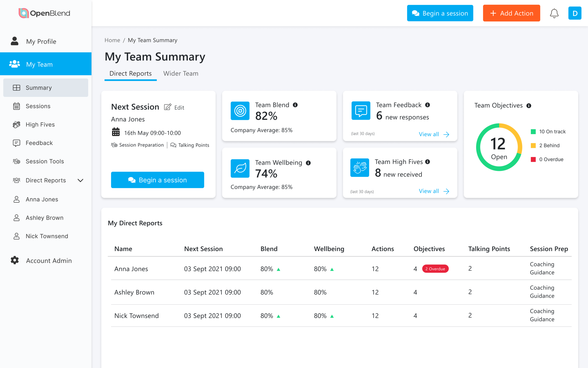Click the Team Blend target icon
Viewport: 588px width, 368px height.
pos(240,111)
